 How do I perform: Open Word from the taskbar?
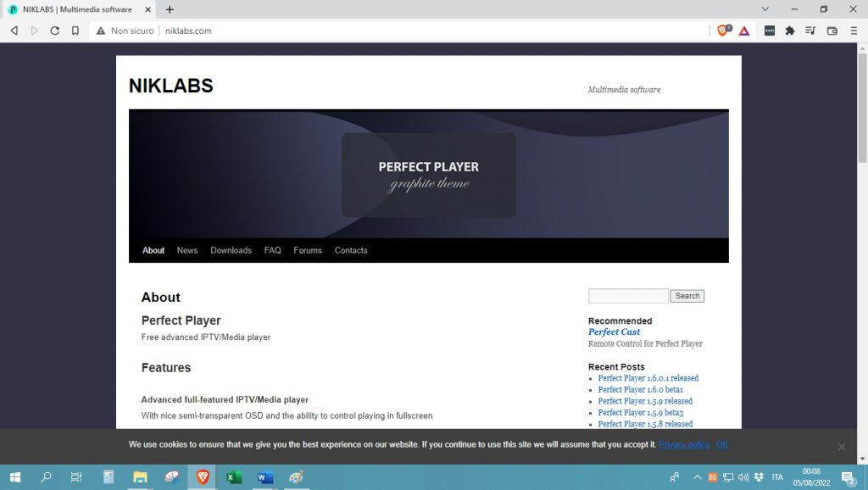point(264,477)
